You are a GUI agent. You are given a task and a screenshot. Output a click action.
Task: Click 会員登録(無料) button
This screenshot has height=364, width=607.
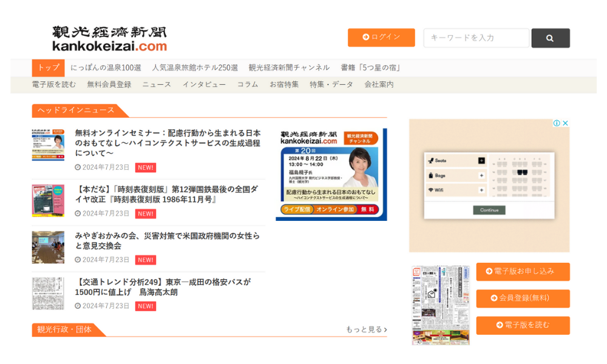pyautogui.click(x=523, y=298)
